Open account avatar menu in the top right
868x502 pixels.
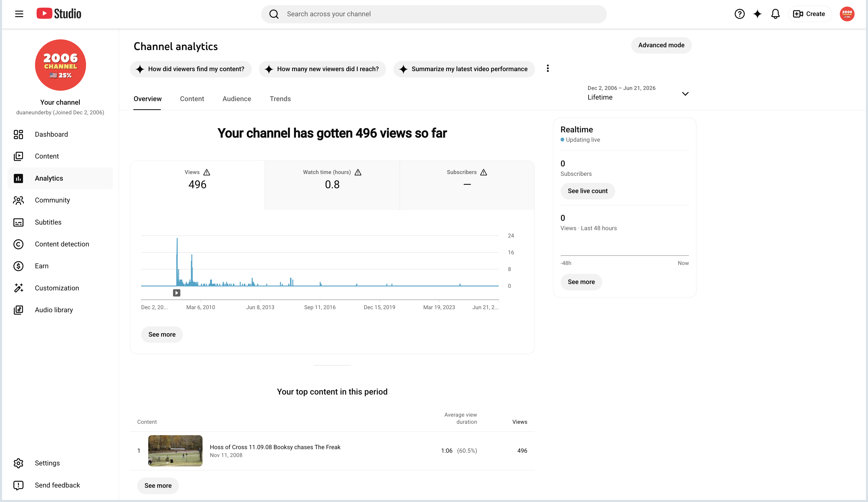(x=847, y=14)
